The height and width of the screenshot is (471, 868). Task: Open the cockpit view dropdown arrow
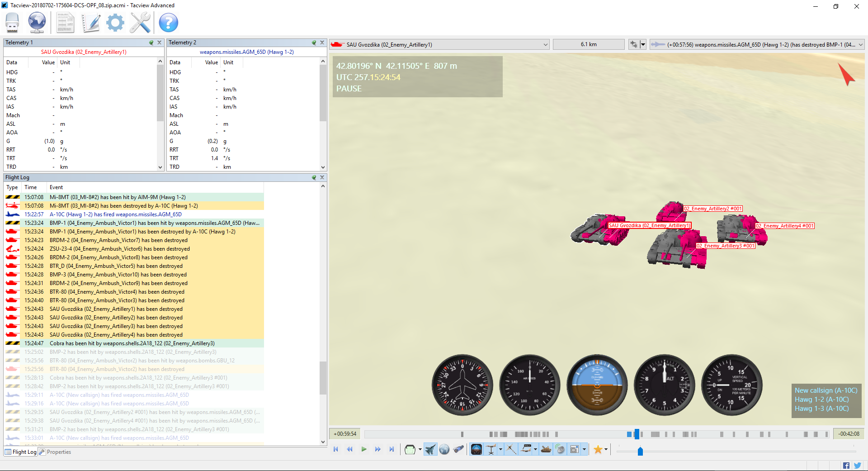[x=420, y=449]
